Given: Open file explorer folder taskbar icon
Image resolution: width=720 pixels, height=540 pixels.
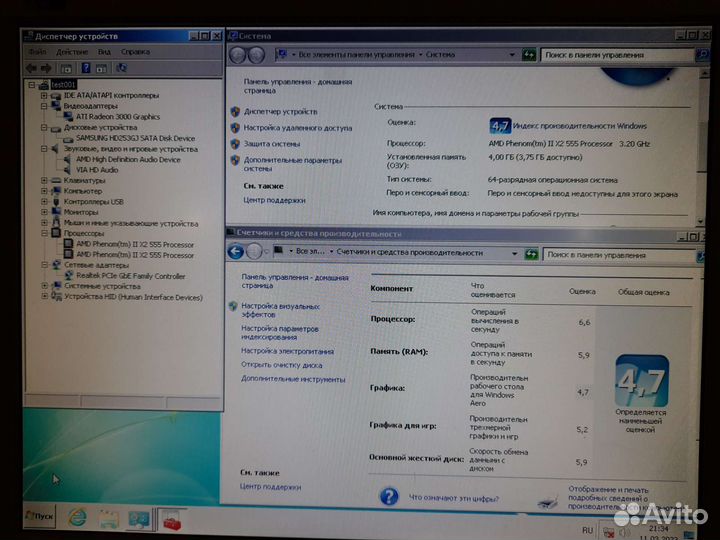Looking at the screenshot, I should pos(108,518).
